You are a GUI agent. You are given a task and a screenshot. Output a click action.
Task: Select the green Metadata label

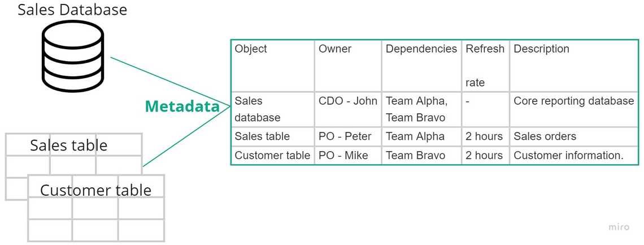pos(182,106)
